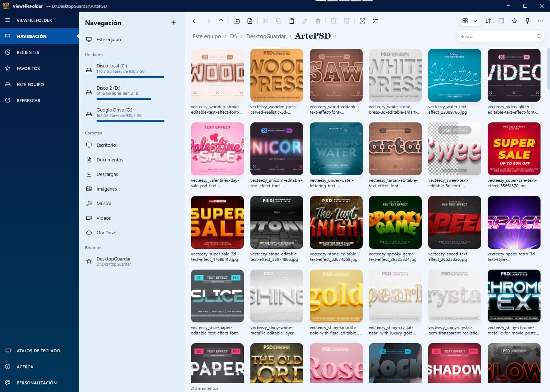Image resolution: width=550 pixels, height=392 pixels.
Task: Select the Spooky Game text effect thumbnail
Action: click(x=395, y=223)
